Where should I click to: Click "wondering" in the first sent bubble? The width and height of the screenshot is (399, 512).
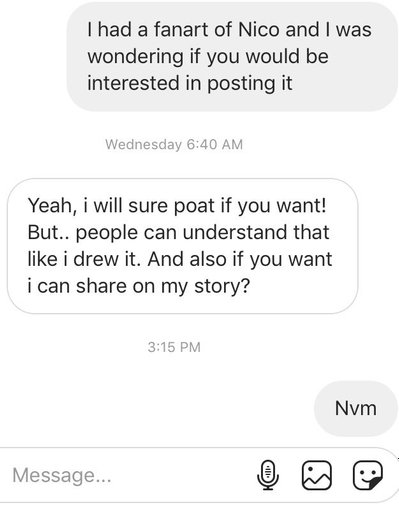[135, 56]
